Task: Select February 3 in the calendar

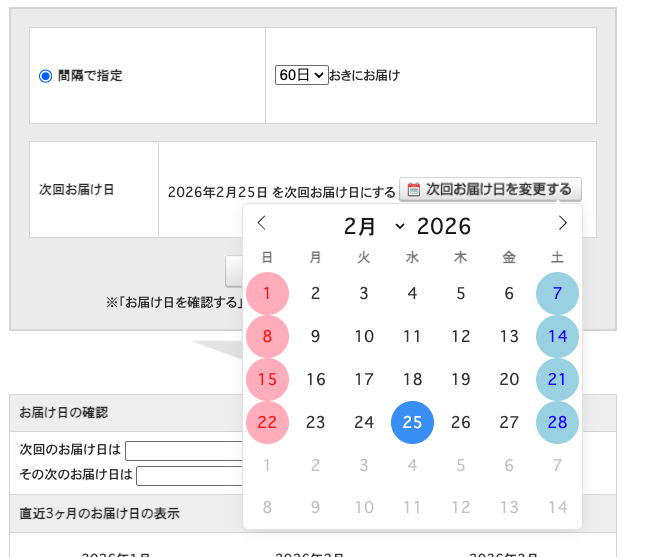Action: (x=364, y=293)
